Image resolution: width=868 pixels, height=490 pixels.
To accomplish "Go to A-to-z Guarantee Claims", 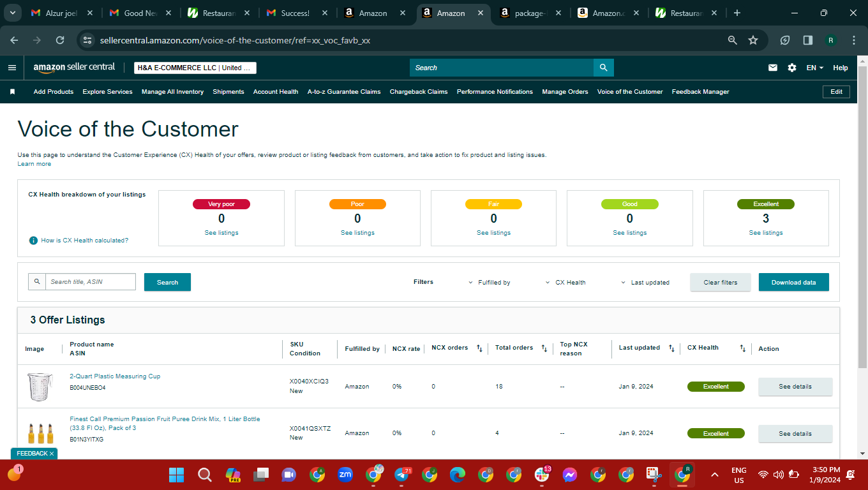I will click(x=344, y=92).
